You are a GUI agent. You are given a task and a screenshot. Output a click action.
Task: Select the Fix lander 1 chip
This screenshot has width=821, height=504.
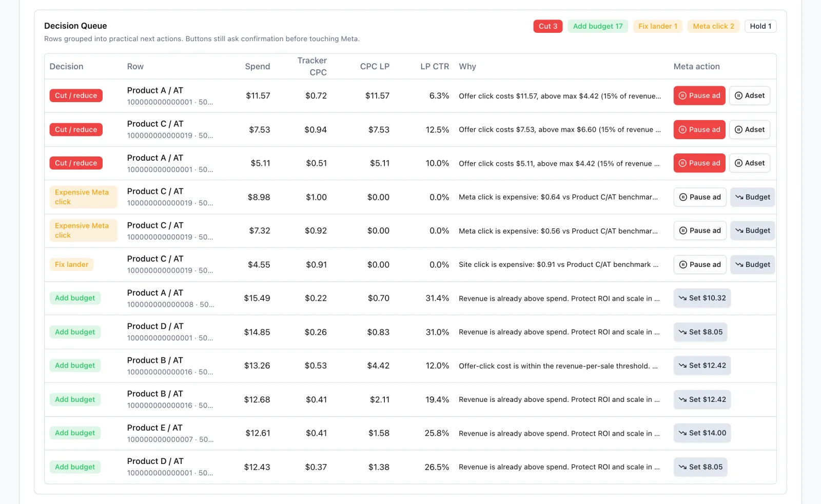[658, 26]
